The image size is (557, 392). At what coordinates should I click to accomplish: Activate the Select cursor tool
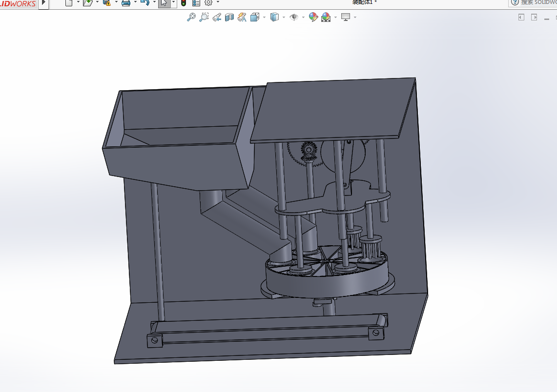(164, 3)
